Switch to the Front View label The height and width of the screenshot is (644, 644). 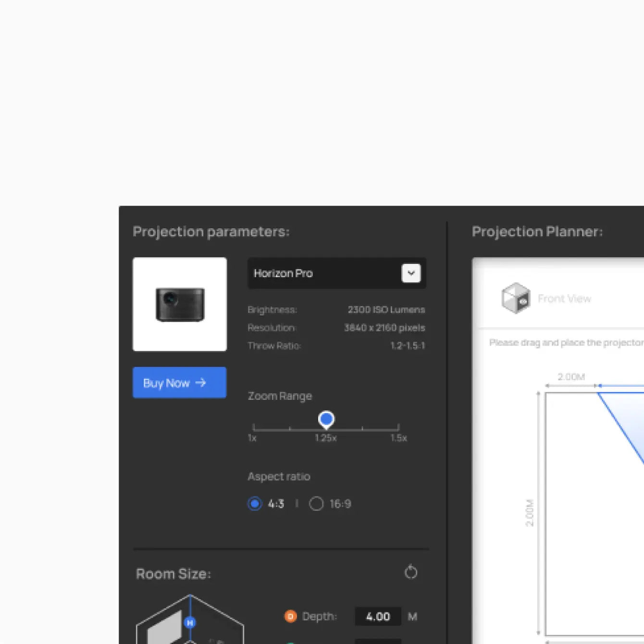[x=564, y=299]
